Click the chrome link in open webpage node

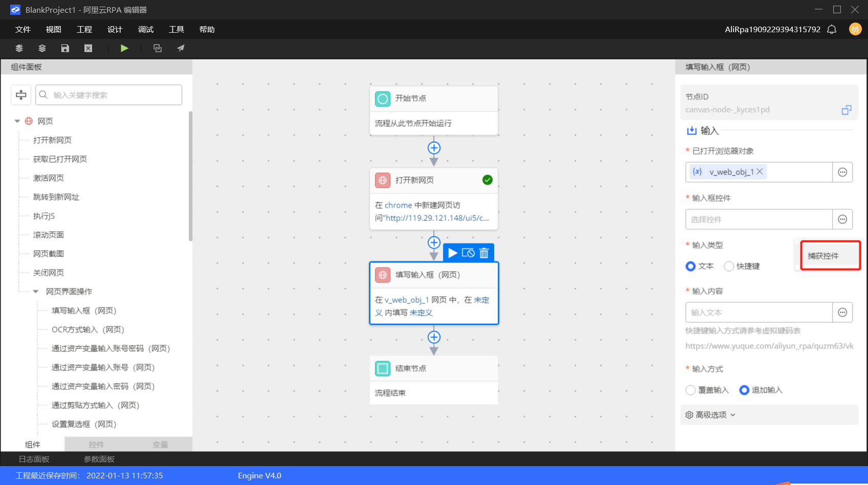(x=398, y=205)
